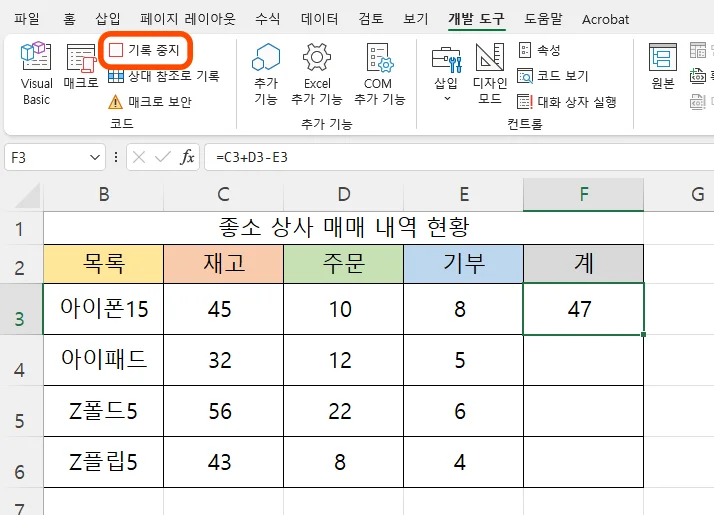Viewport: 714px width, 515px height.
Task: Open the 추가 기능 add-ins icon
Action: (266, 74)
